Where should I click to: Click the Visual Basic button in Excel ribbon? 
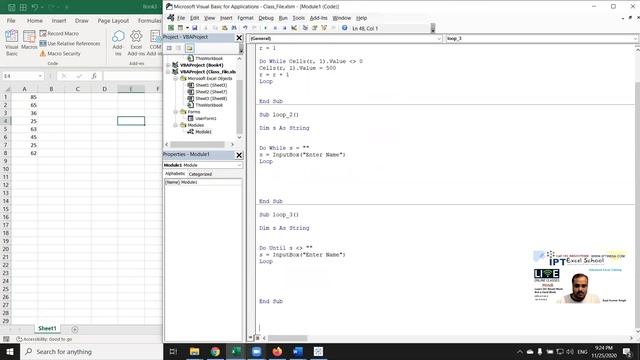coord(11,42)
